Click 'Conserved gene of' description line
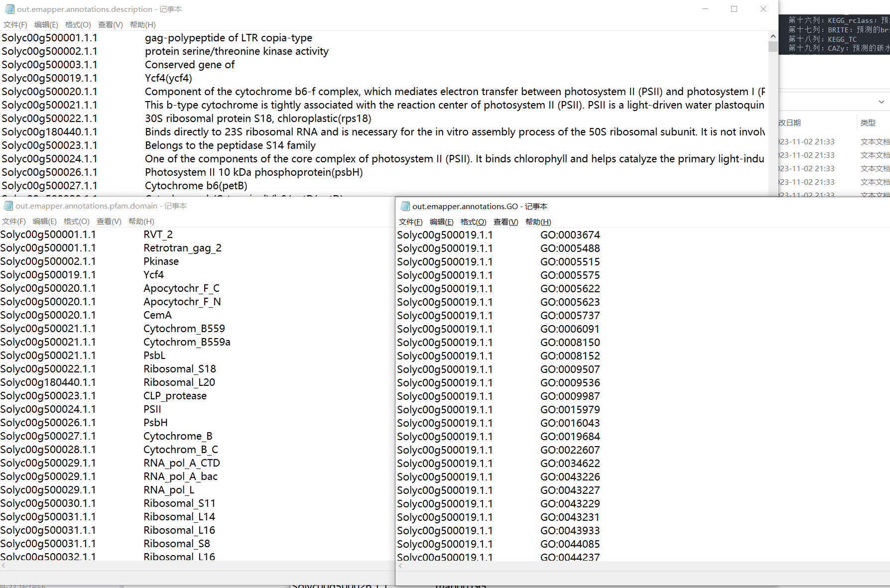This screenshot has width=890, height=588. pos(190,65)
